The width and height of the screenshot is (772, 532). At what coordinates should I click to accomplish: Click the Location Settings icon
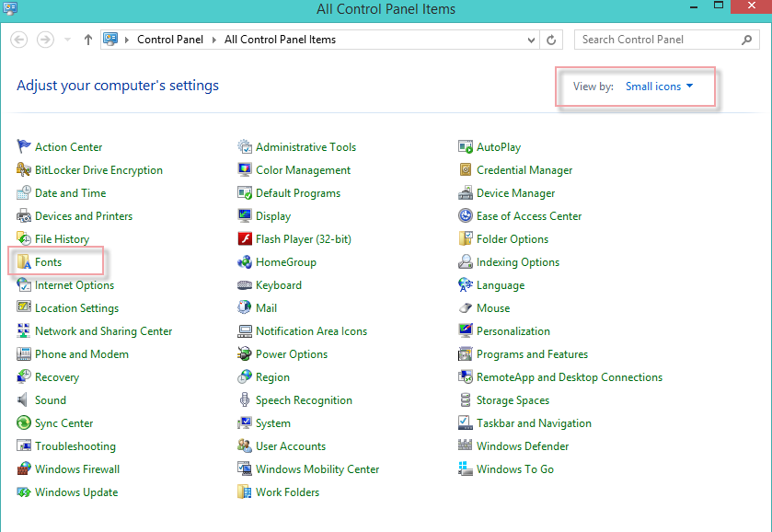coord(24,307)
